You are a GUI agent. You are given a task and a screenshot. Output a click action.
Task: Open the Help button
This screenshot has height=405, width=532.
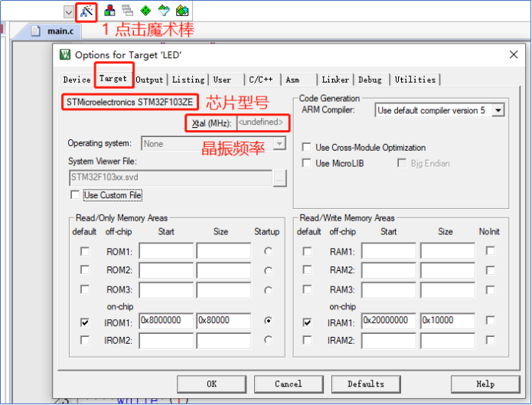(485, 384)
